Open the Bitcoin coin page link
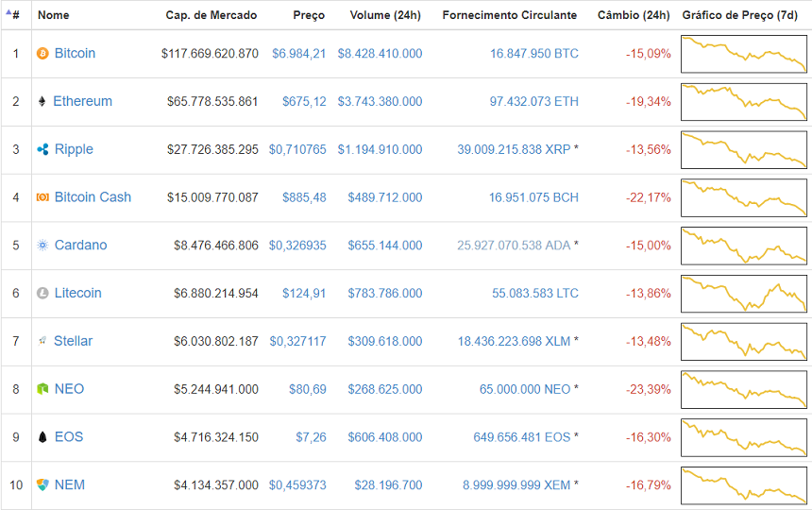 point(76,53)
